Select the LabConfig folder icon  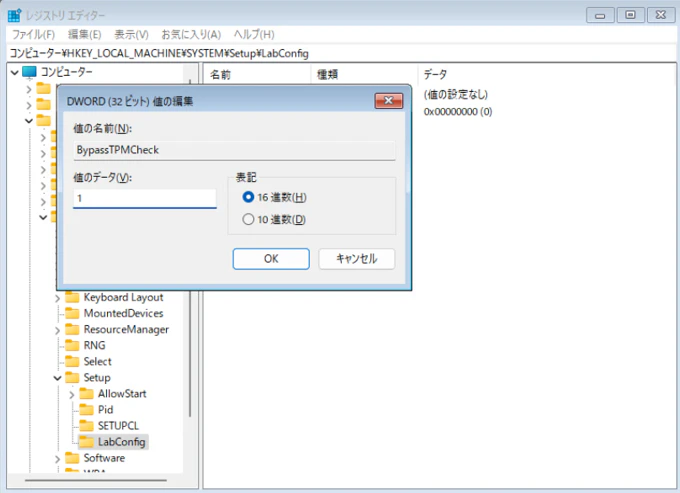coord(86,442)
